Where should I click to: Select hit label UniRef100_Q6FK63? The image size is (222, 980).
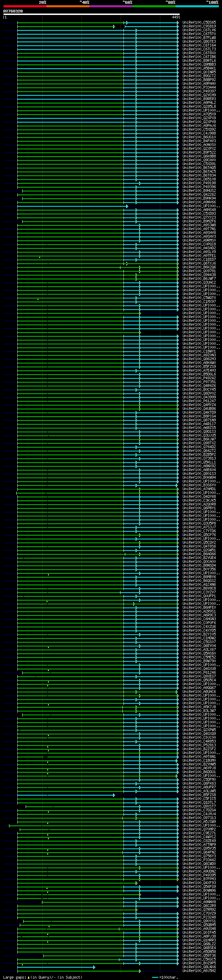pos(199,783)
